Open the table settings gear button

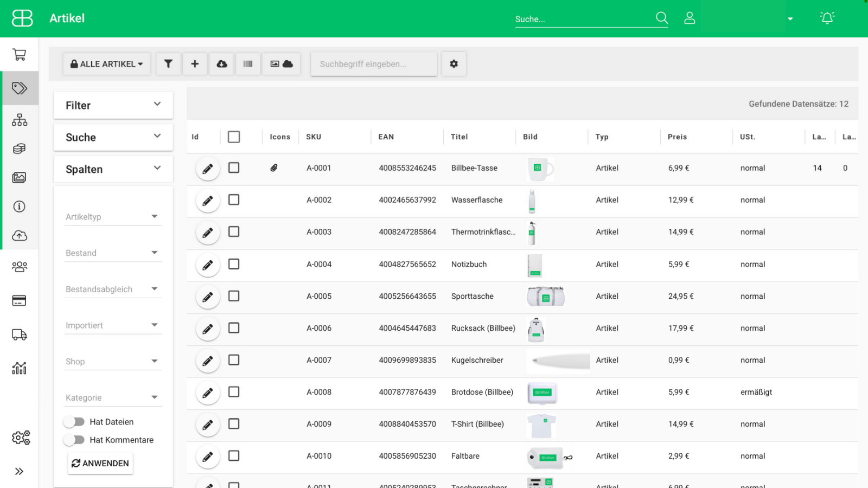(454, 64)
